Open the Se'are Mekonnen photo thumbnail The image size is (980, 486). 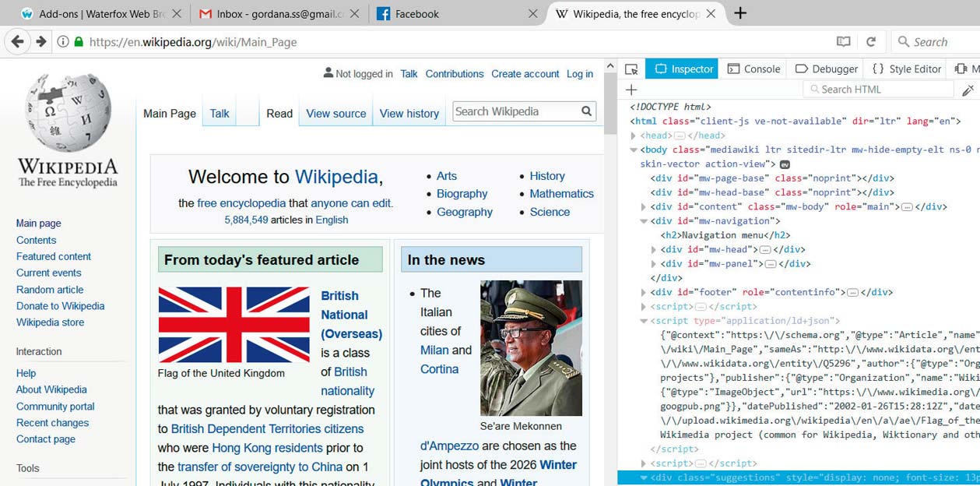click(532, 348)
